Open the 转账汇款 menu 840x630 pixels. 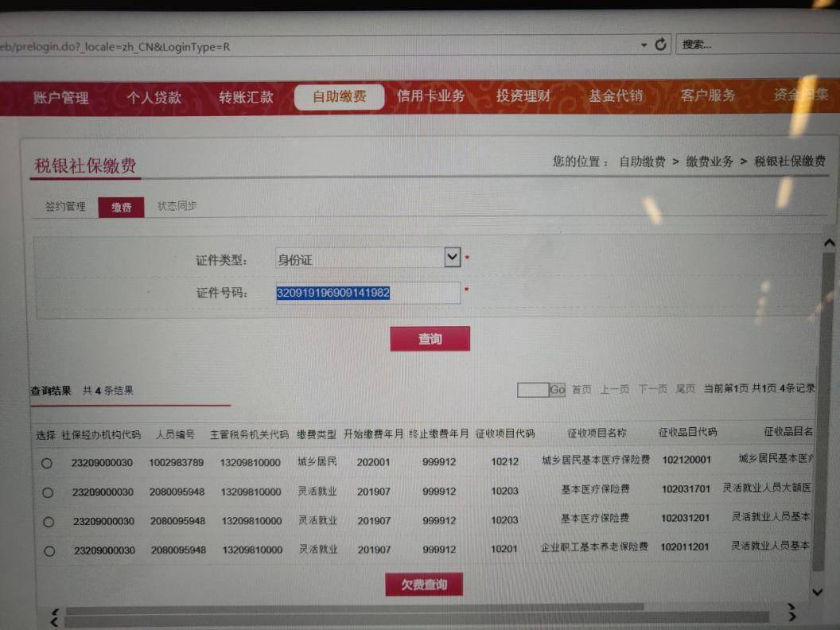[246, 97]
